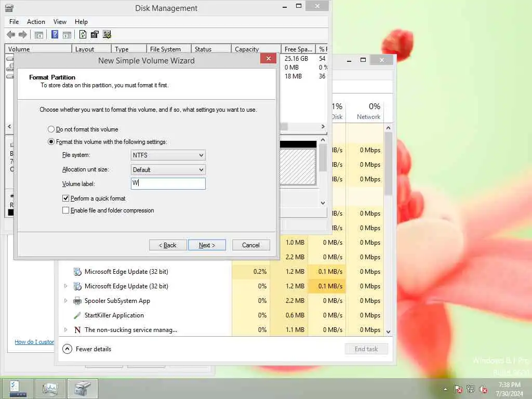Sort volumes by the File System column header

(169, 49)
